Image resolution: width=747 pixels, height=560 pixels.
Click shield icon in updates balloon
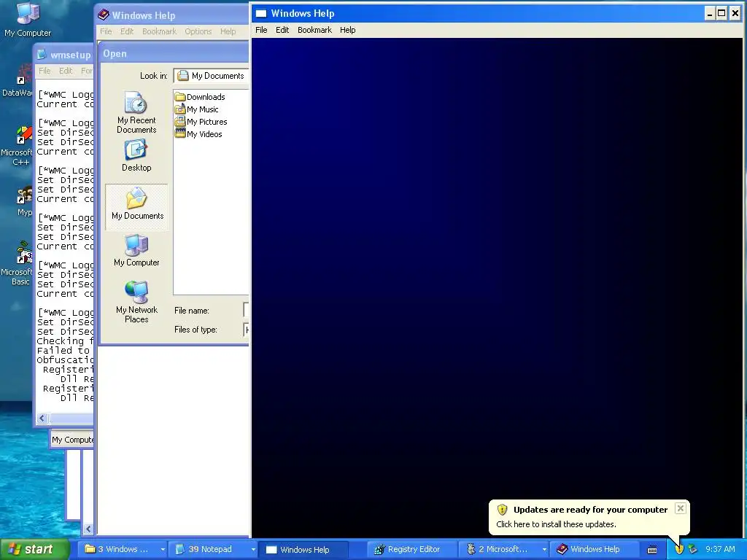tap(502, 510)
